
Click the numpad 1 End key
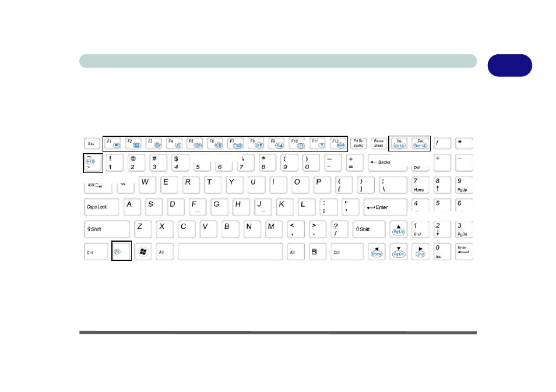(420, 229)
